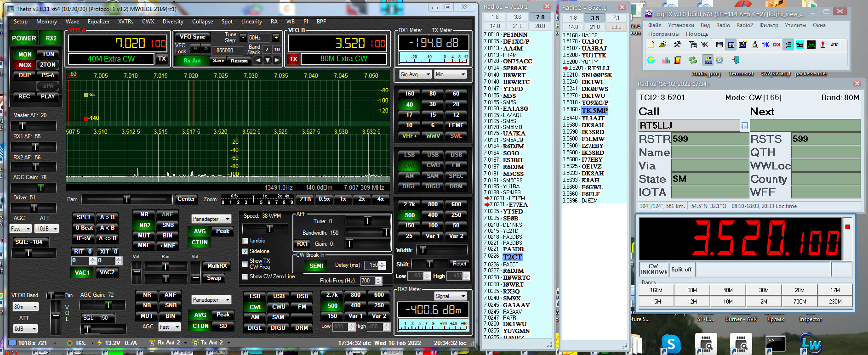The image size is (868, 355).
Task: Toggle the Iambic checkbox
Action: click(x=245, y=241)
